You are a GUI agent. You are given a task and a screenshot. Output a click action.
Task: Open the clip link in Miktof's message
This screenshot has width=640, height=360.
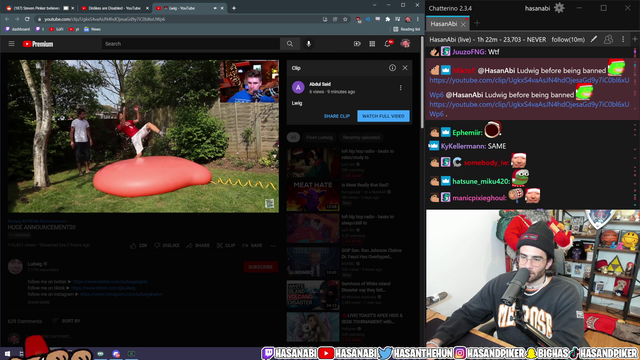click(x=529, y=80)
